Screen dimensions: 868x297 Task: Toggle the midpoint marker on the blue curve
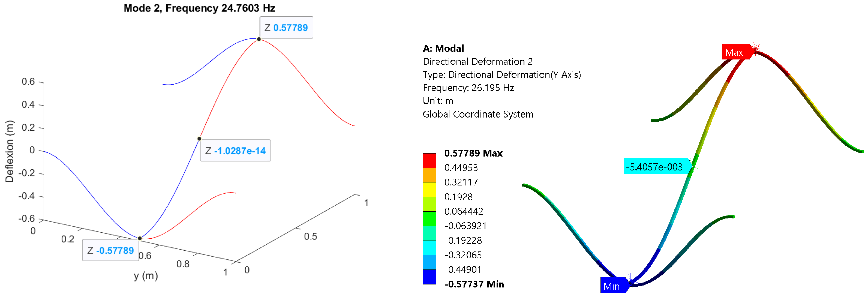tap(199, 138)
